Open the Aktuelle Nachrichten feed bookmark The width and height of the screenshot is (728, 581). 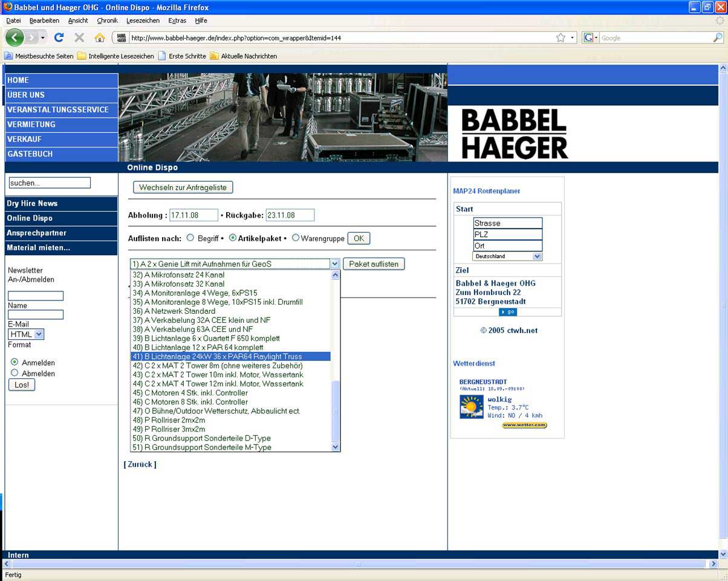(243, 56)
